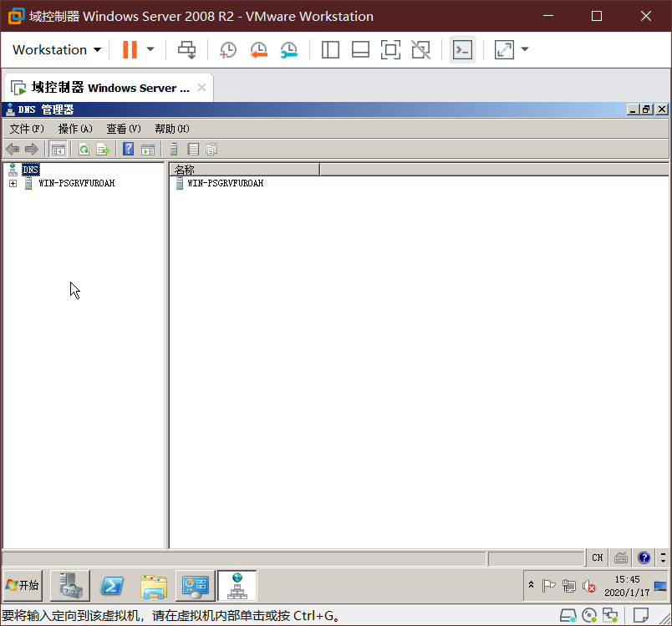Open the 帮助(H) menu

(x=172, y=129)
